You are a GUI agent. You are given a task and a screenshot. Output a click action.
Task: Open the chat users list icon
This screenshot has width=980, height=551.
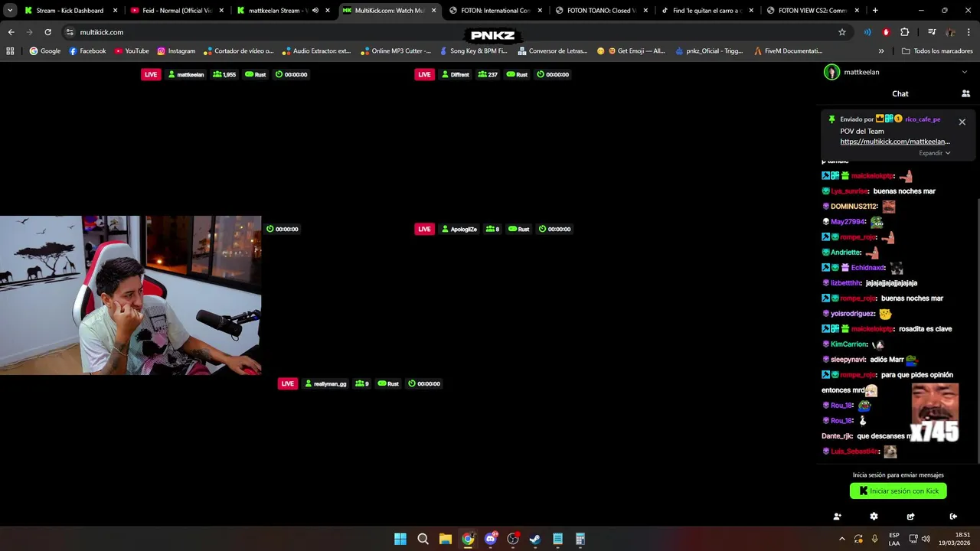(x=965, y=93)
